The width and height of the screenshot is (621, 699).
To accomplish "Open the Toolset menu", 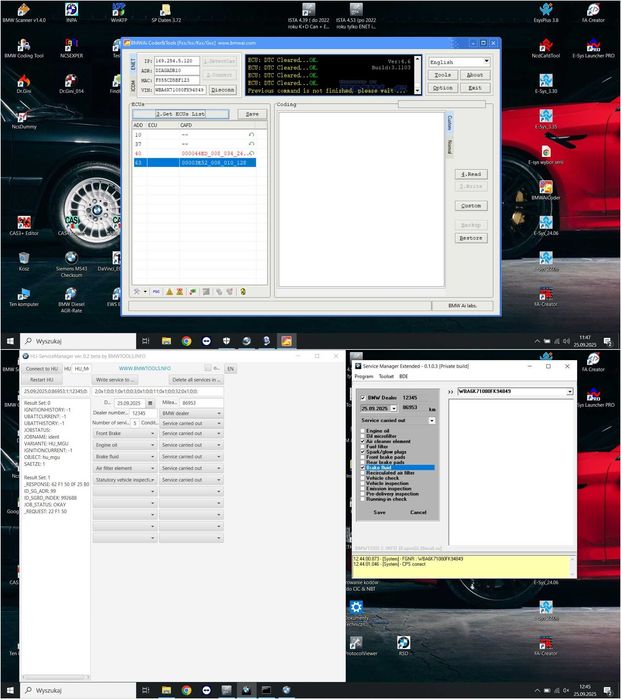I will pyautogui.click(x=386, y=376).
